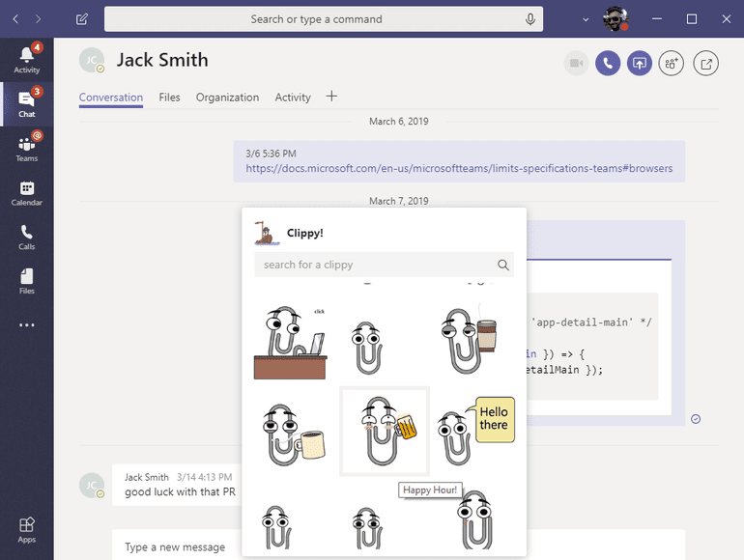Select the Happy Hour beer Clippy sticker
744x560 pixels.
pos(385,431)
